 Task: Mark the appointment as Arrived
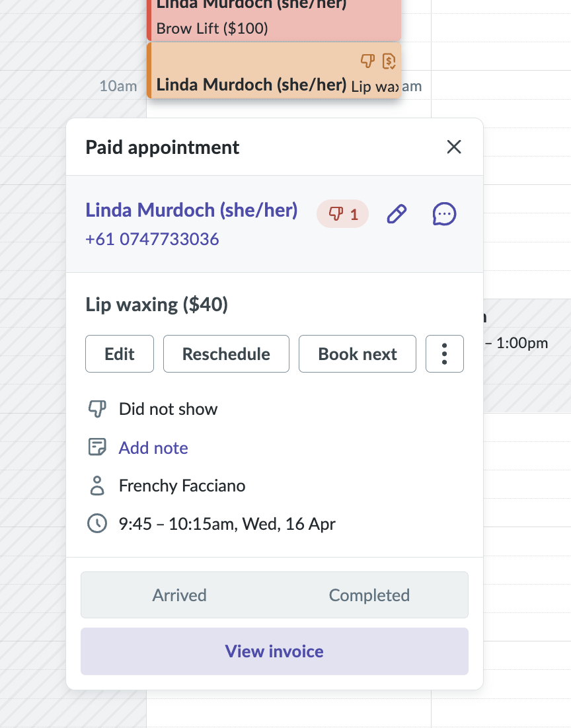pos(179,595)
